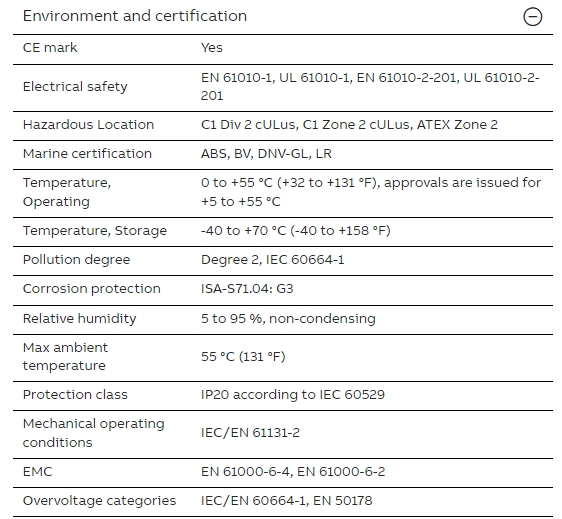Select the Temperature, Storage value text
The image size is (562, 519).
[x=295, y=230]
